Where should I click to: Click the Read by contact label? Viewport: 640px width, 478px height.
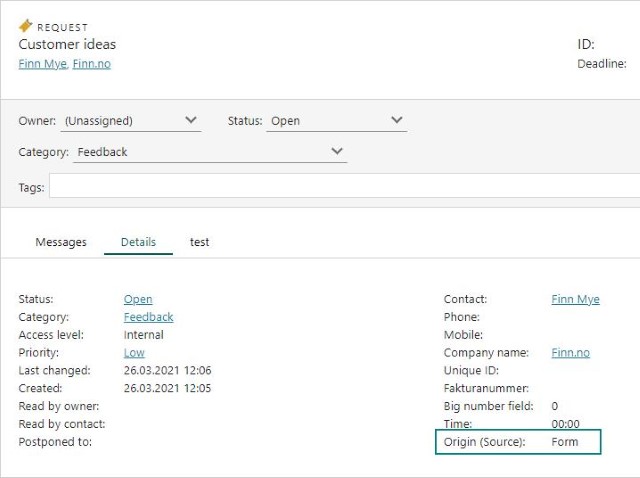tap(62, 424)
